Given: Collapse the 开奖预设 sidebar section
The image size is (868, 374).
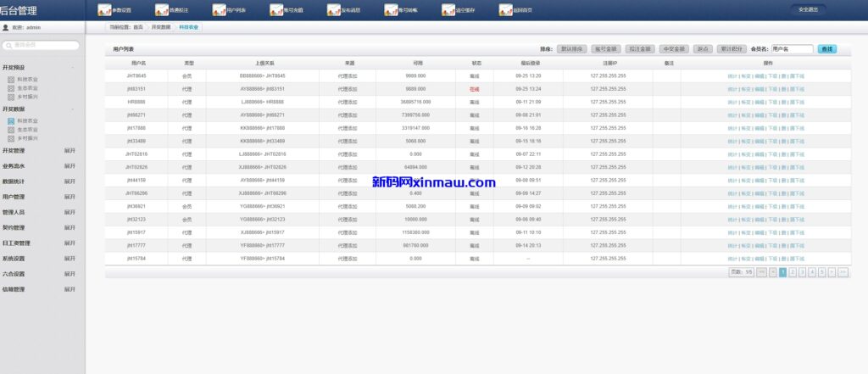Looking at the screenshot, I should pos(72,66).
